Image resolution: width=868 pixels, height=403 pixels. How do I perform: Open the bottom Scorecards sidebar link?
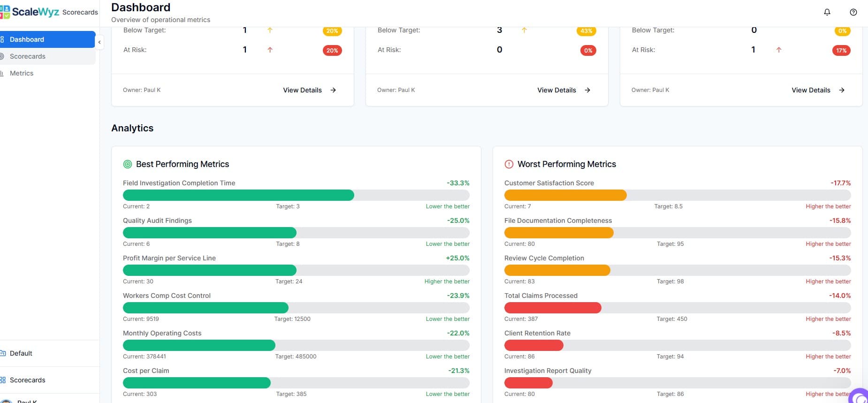pos(28,380)
